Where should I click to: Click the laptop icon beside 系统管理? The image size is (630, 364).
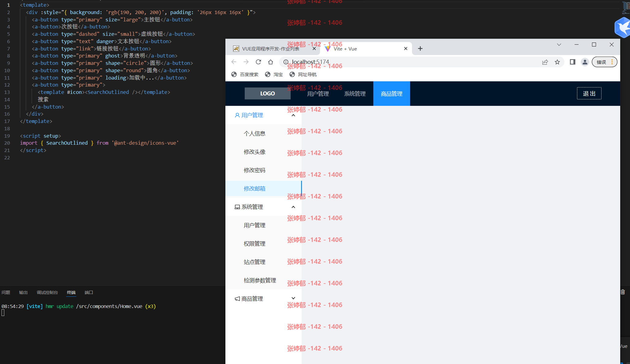tap(237, 207)
